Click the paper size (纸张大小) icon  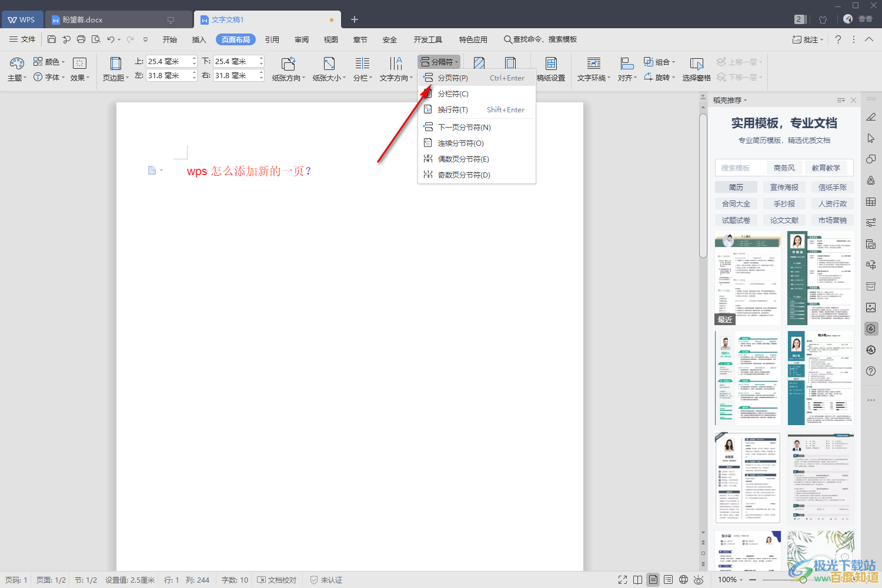(329, 64)
